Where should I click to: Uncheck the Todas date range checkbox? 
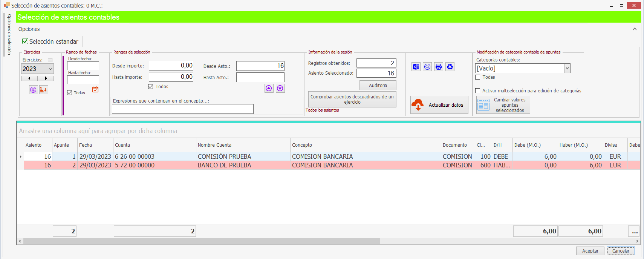[x=70, y=93]
